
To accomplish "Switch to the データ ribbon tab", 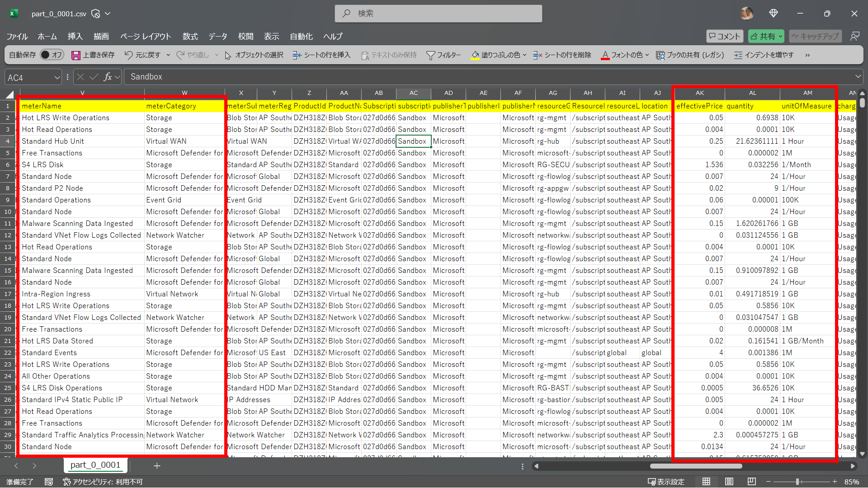I will (217, 37).
